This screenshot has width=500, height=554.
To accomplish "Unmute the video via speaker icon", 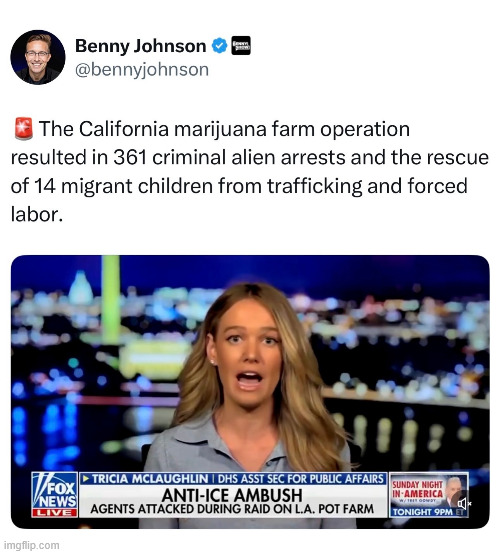I will tap(464, 503).
